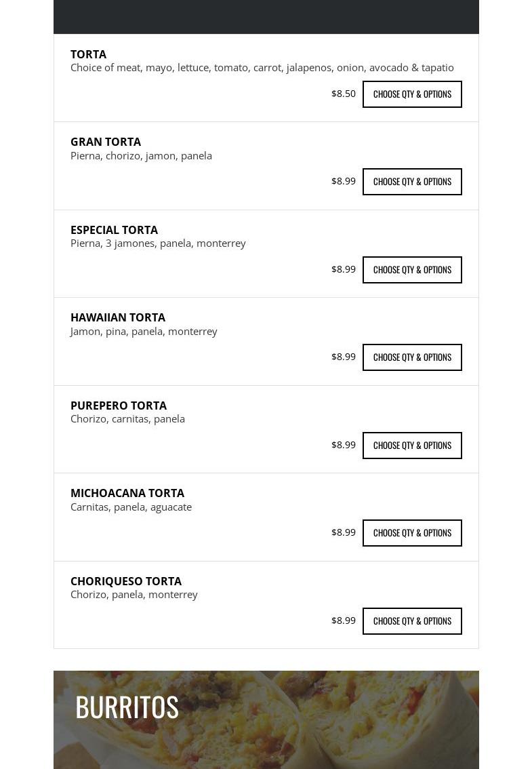The image size is (532, 769).
Task: Click the Torta ingredients description text
Action: [x=262, y=68]
